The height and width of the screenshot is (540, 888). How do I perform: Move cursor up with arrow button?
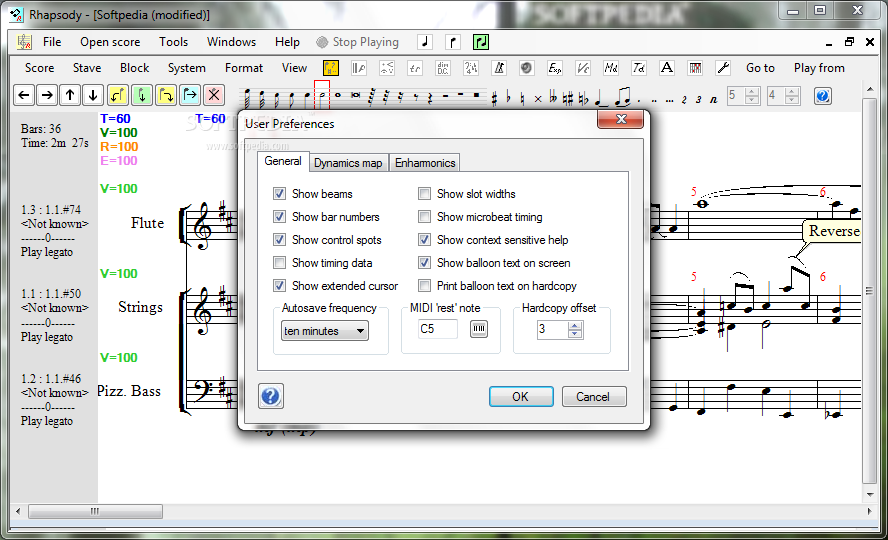click(x=70, y=95)
